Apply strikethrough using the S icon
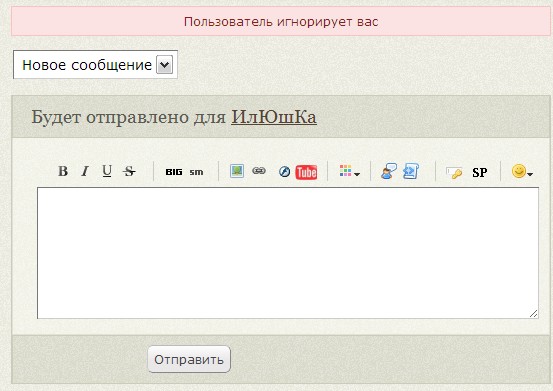This screenshot has width=553, height=391. [x=129, y=171]
